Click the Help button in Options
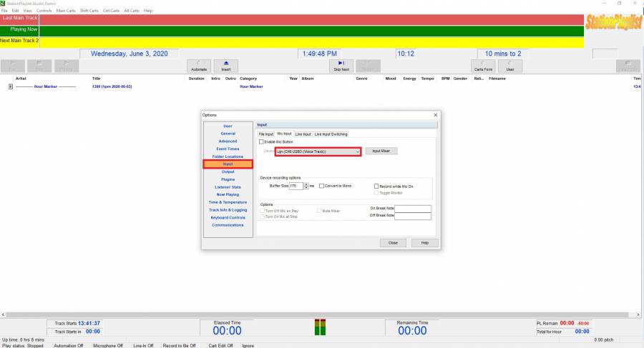This screenshot has height=348, width=644. pos(424,243)
